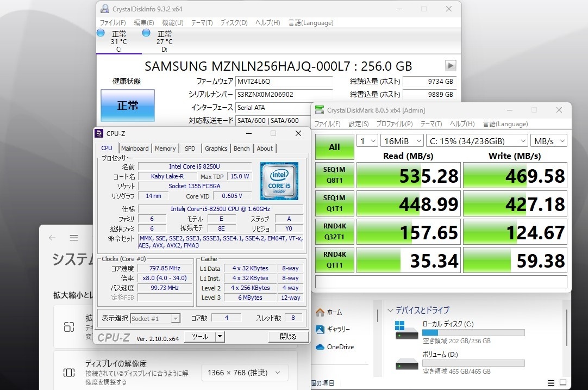Open ヘルプ(H) menu in CrystalDiskMark

(x=462, y=124)
